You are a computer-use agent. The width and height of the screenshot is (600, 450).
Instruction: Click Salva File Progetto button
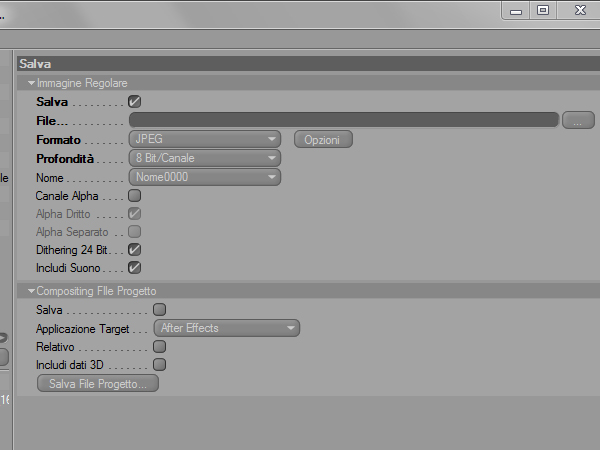(x=98, y=383)
